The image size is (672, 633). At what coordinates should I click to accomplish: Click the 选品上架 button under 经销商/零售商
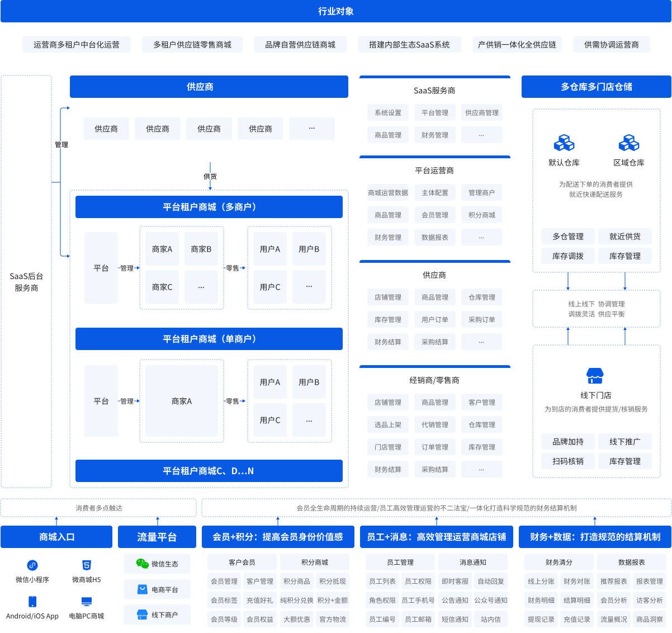388,425
